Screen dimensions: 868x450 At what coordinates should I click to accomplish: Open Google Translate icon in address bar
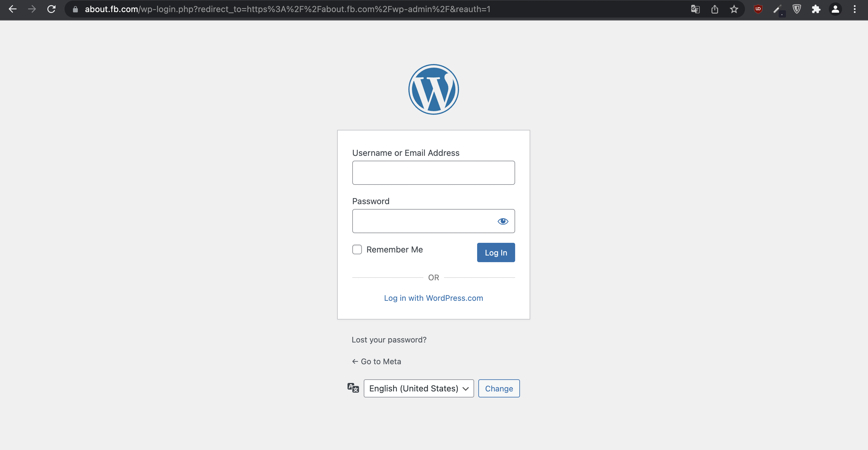tap(695, 9)
